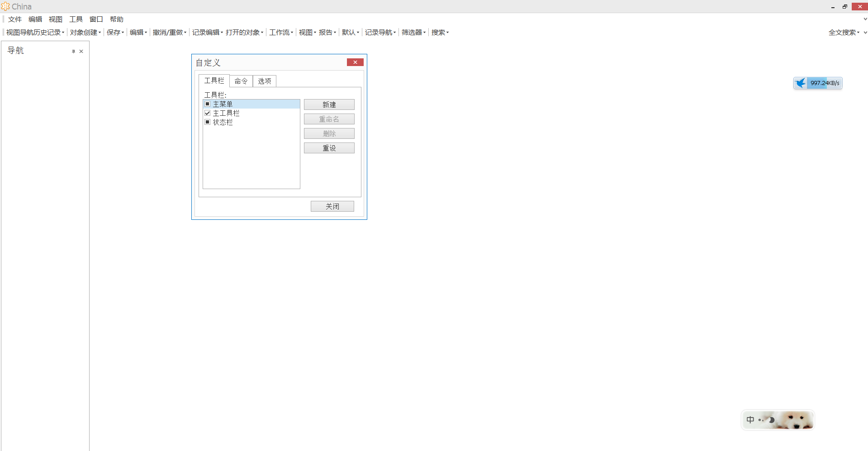Open the 对象创建 dropdown
Image resolution: width=868 pixels, height=451 pixels.
[85, 33]
